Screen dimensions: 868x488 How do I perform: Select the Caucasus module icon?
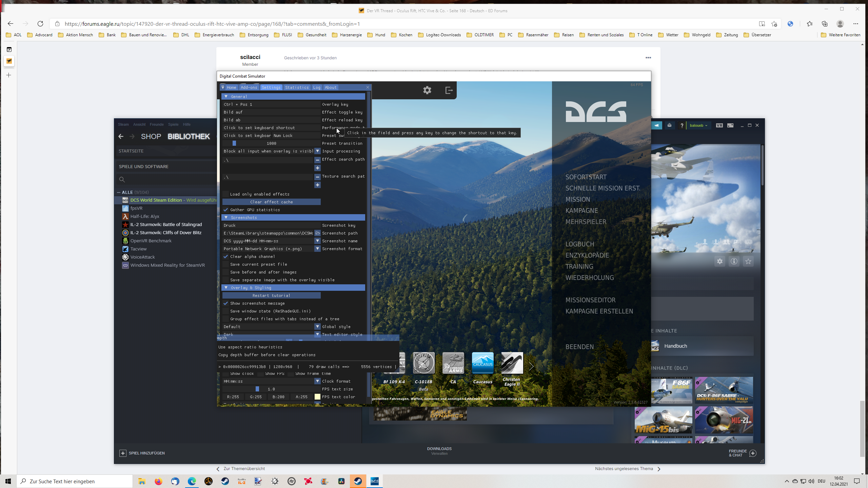pos(482,363)
